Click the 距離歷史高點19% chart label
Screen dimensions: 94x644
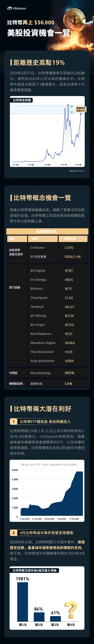point(81,109)
